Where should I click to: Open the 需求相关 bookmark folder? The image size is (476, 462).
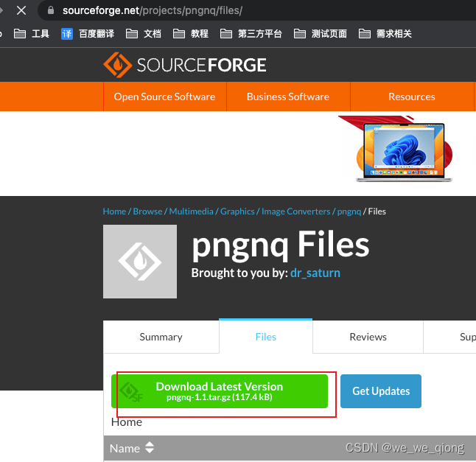(385, 34)
